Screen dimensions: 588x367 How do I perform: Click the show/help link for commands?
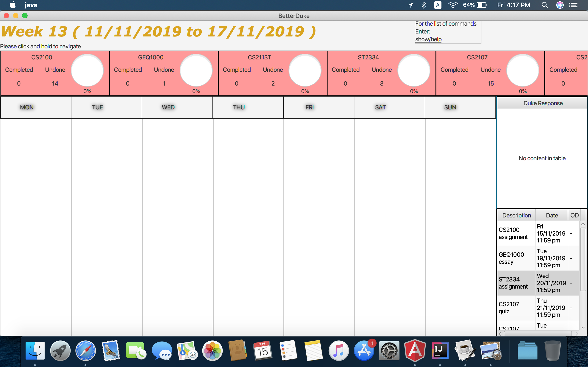[x=427, y=39]
